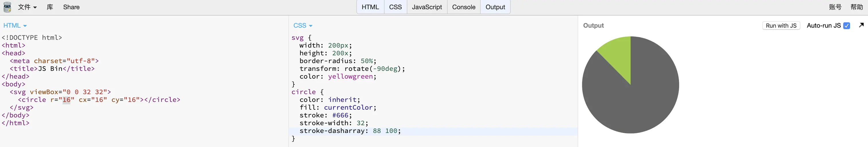Image resolution: width=868 pixels, height=147 pixels.
Task: Toggle the HTML panel tab
Action: [370, 7]
